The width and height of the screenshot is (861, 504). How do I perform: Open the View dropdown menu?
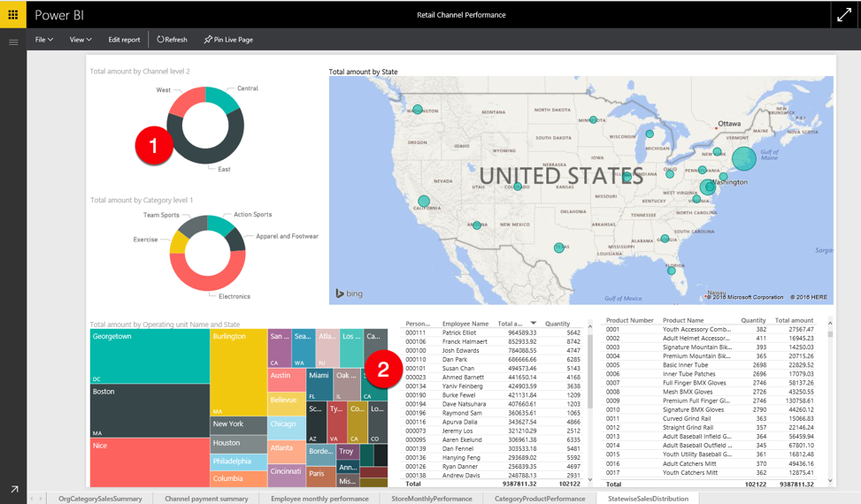[x=81, y=40]
